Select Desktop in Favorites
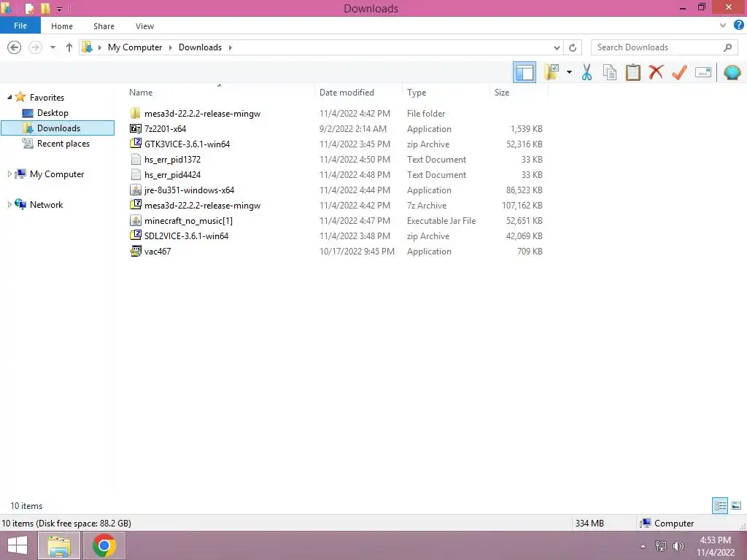Image resolution: width=747 pixels, height=560 pixels. point(53,113)
